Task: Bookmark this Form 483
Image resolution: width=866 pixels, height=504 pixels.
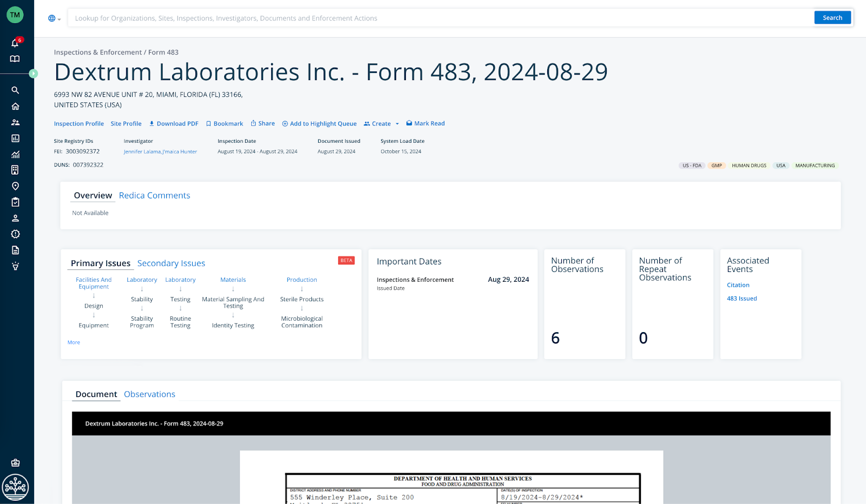Action: (x=224, y=123)
